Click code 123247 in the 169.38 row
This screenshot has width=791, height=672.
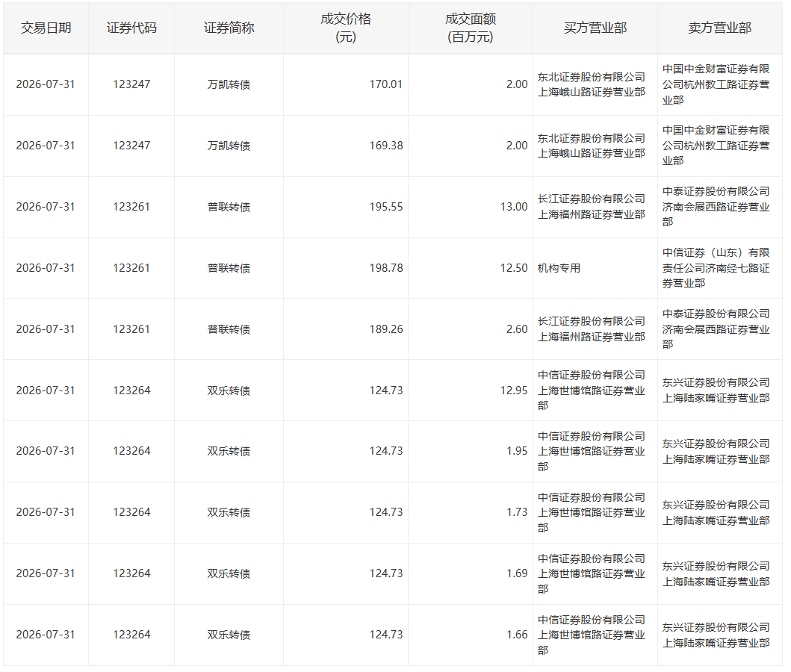(131, 146)
